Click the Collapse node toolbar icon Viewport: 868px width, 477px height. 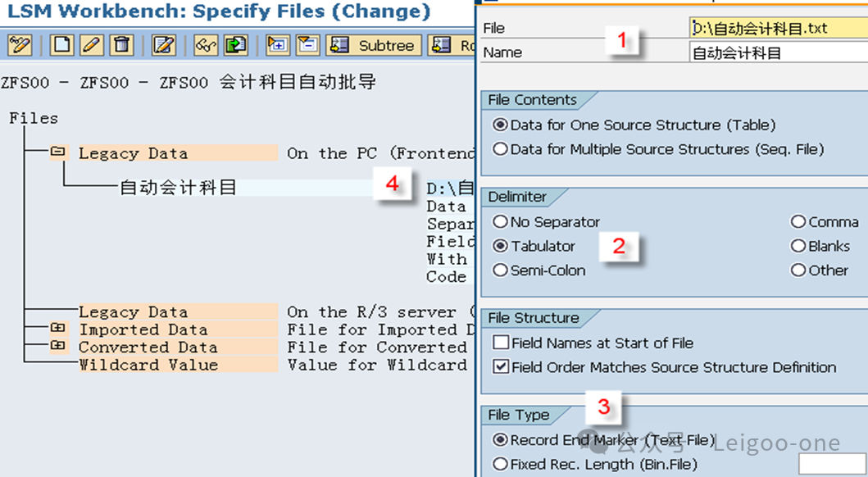(x=307, y=45)
